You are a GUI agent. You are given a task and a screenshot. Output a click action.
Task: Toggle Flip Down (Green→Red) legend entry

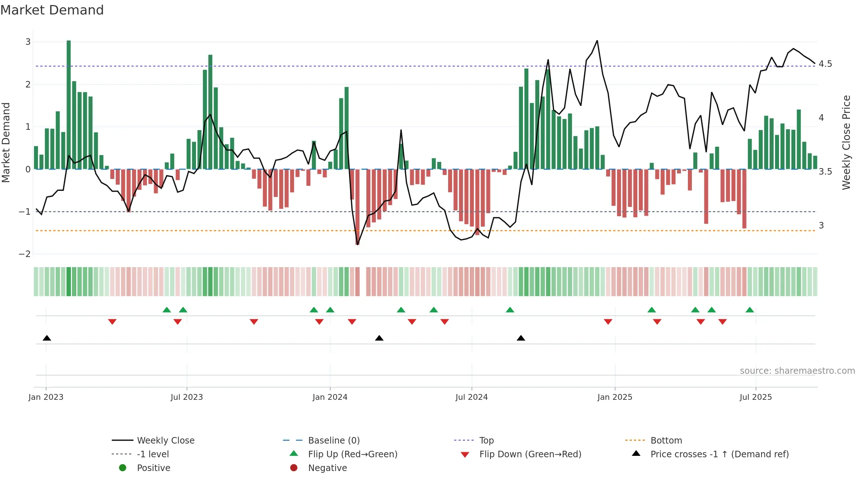point(521,454)
